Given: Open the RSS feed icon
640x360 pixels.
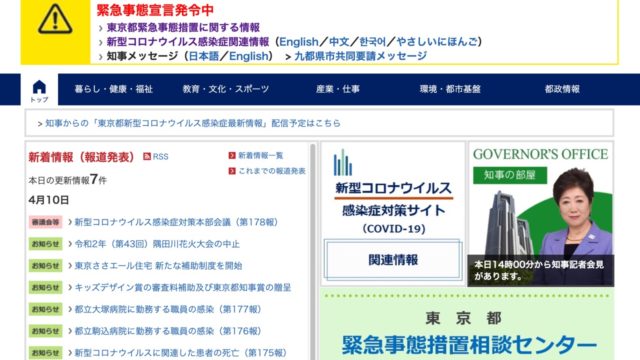Looking at the screenshot, I should click(147, 156).
